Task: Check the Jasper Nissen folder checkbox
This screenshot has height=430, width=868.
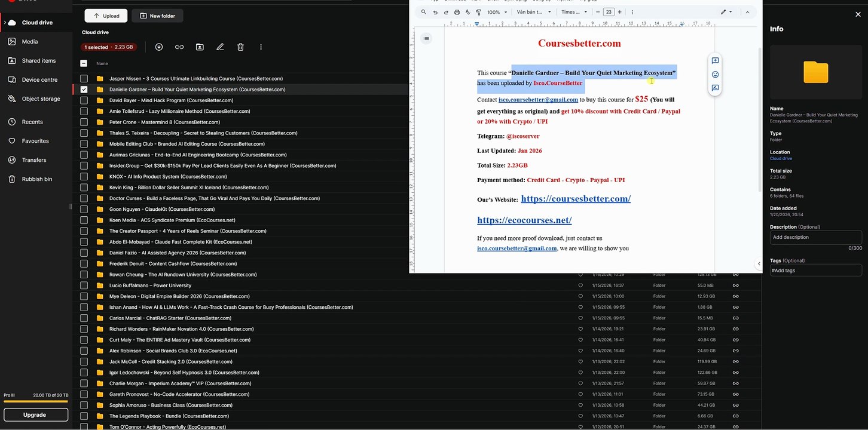Action: click(x=84, y=79)
